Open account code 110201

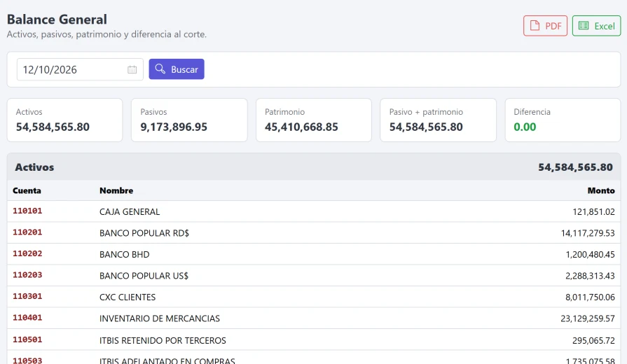27,232
